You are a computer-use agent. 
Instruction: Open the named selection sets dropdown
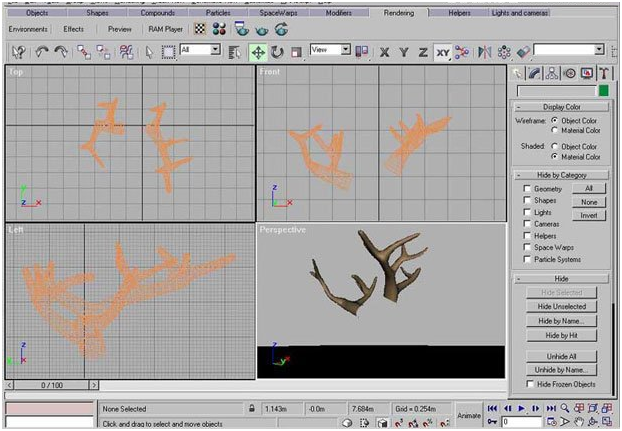click(x=599, y=50)
